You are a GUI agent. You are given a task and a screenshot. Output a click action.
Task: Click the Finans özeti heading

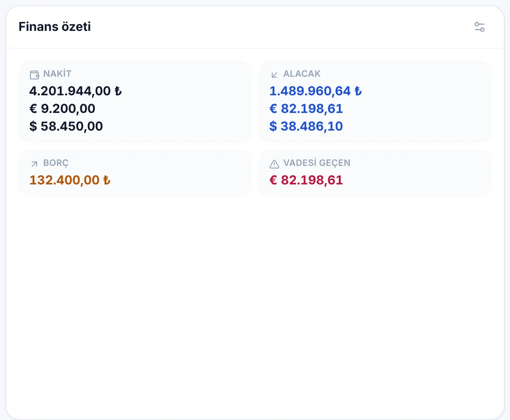(55, 26)
